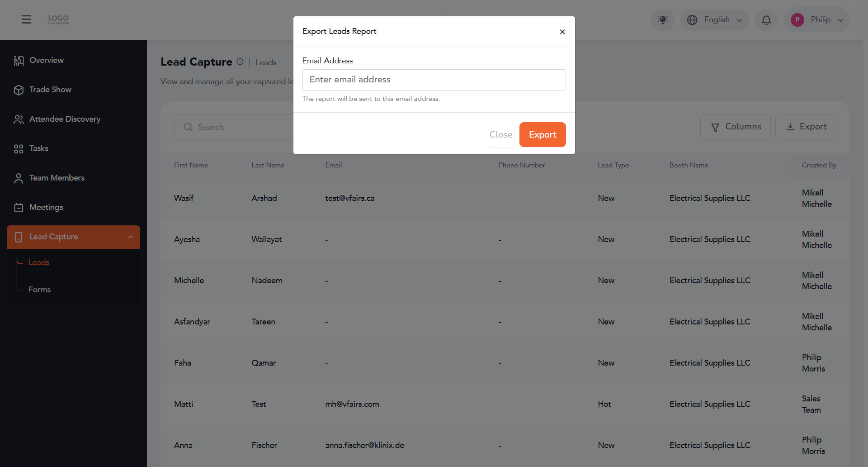
Task: Expand the Philip user profile menu
Action: 817,20
